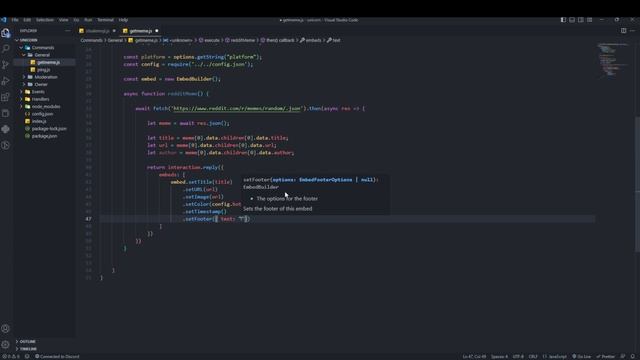Open ping.js in the file tree
Viewport: 640px width, 360px height.
tap(44, 70)
